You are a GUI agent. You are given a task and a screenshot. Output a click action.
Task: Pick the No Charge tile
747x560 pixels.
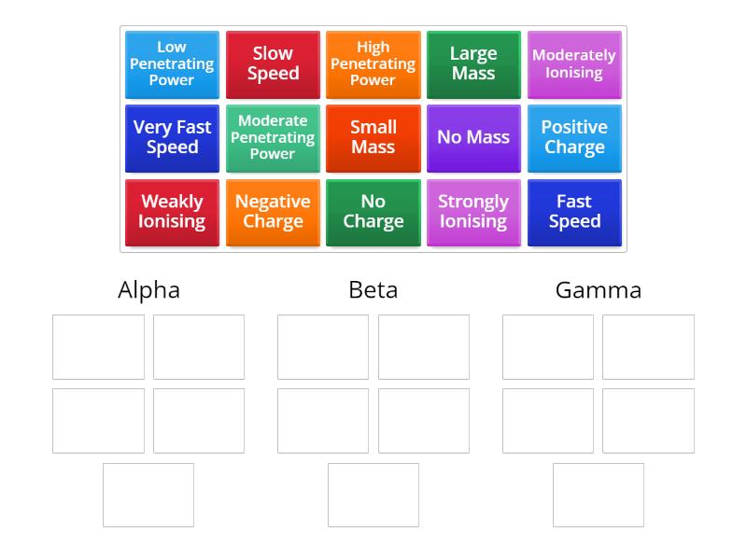point(373,212)
